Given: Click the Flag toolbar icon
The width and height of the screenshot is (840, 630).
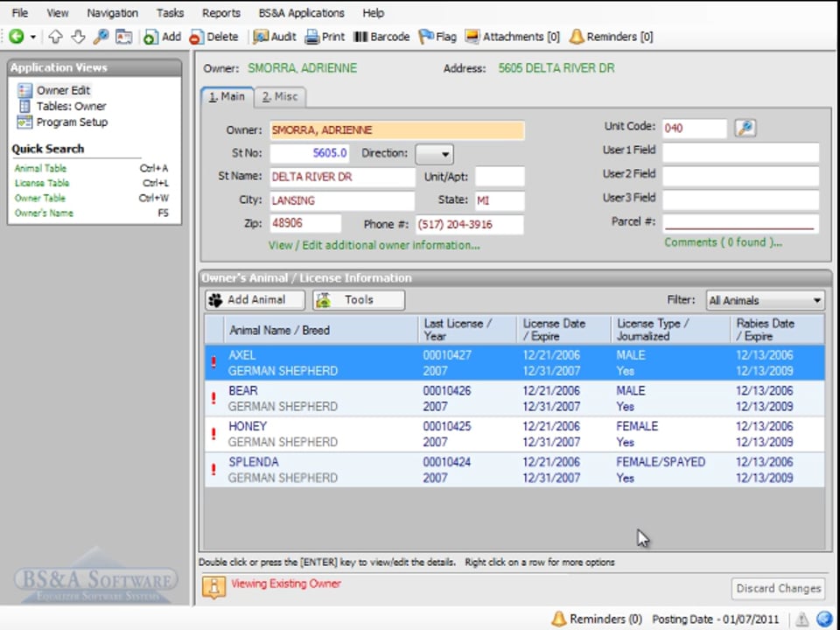Looking at the screenshot, I should [x=437, y=37].
